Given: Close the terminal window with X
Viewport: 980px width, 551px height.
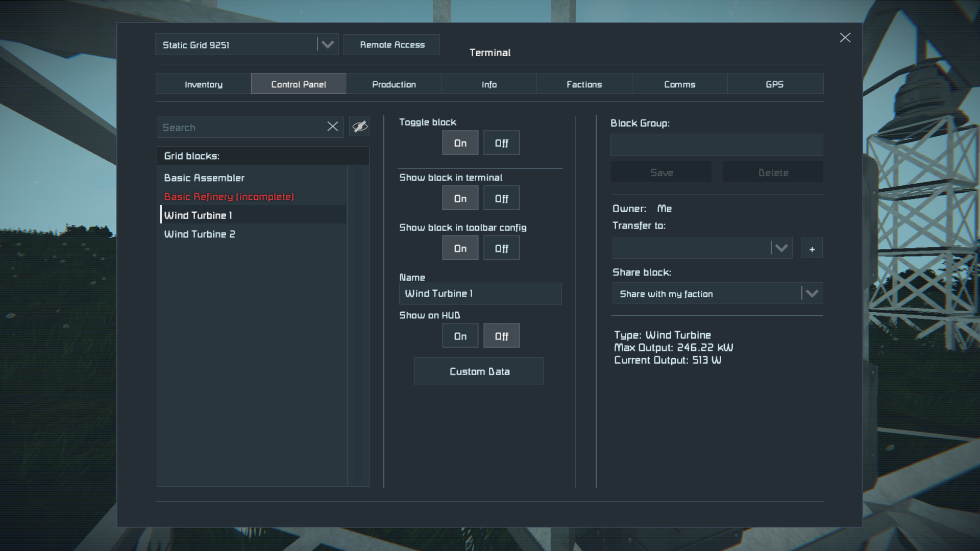Looking at the screenshot, I should pyautogui.click(x=845, y=38).
